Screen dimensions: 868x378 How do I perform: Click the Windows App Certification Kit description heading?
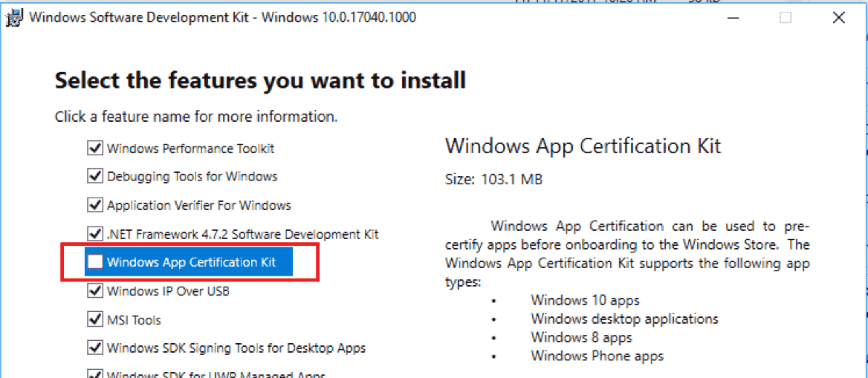[x=583, y=146]
